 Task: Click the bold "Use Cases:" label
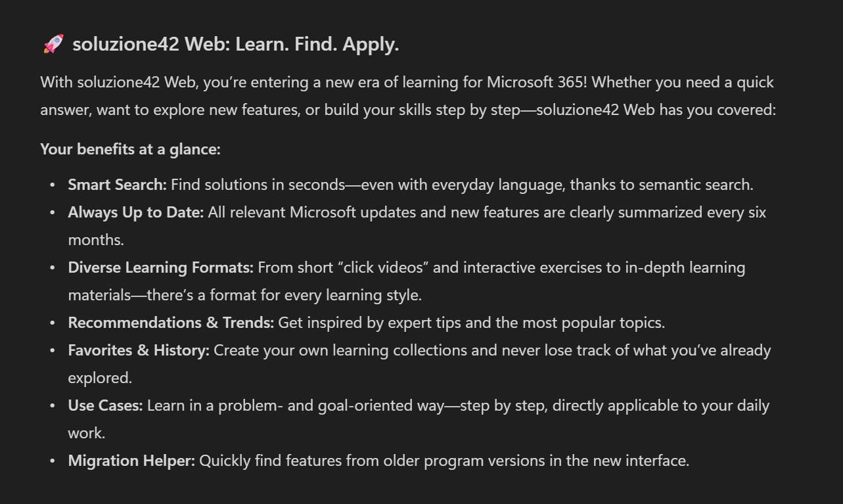point(105,405)
